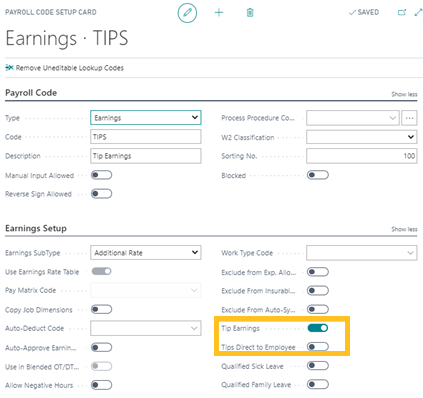This screenshot has width=423, height=398.
Task: Add a new payroll code with plus icon
Action: click(219, 13)
